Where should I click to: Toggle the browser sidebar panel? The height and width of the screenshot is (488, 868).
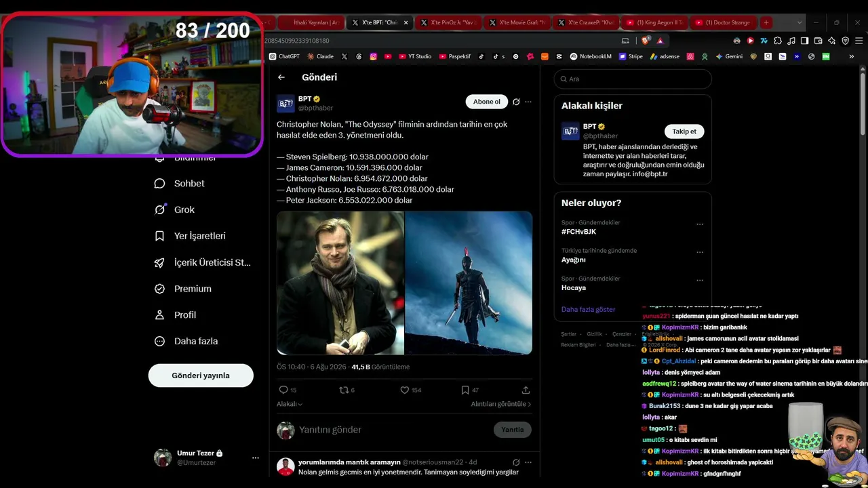(805, 41)
